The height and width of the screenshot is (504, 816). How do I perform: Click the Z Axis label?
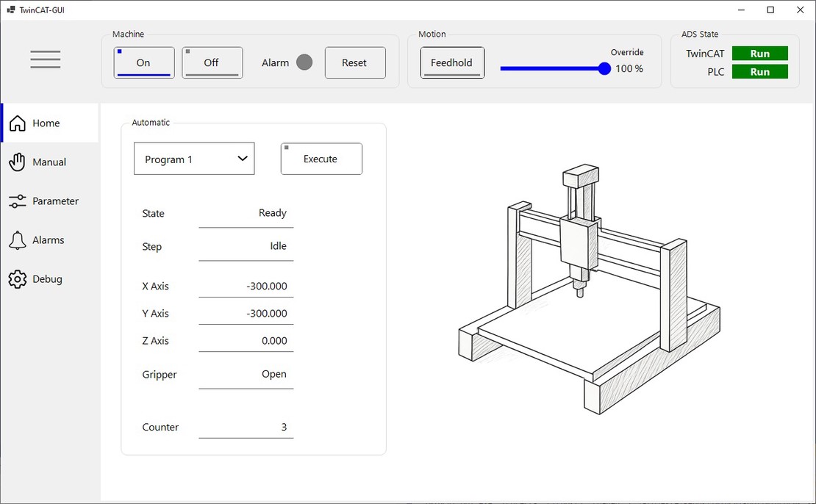[x=155, y=341]
